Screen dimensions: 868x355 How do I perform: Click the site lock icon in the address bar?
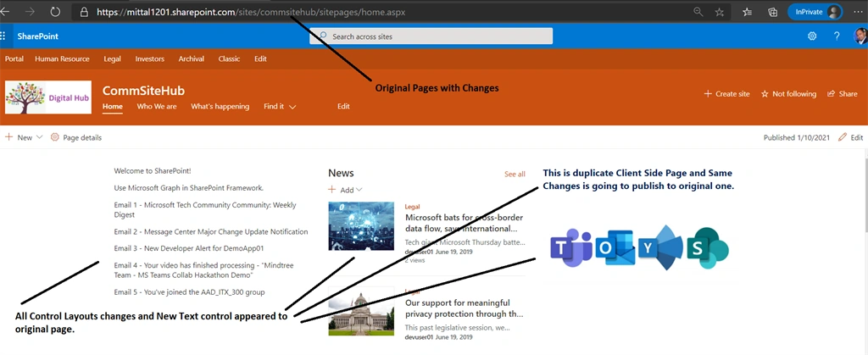(x=84, y=12)
